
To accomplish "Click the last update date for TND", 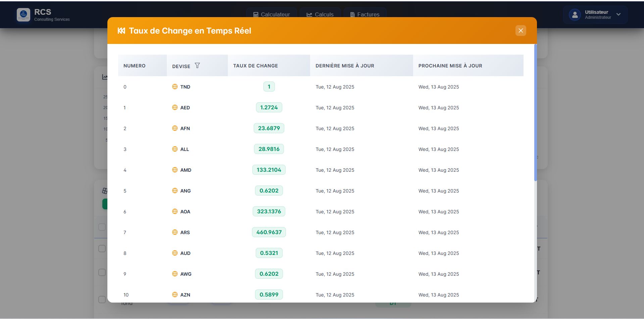I will click(x=335, y=87).
